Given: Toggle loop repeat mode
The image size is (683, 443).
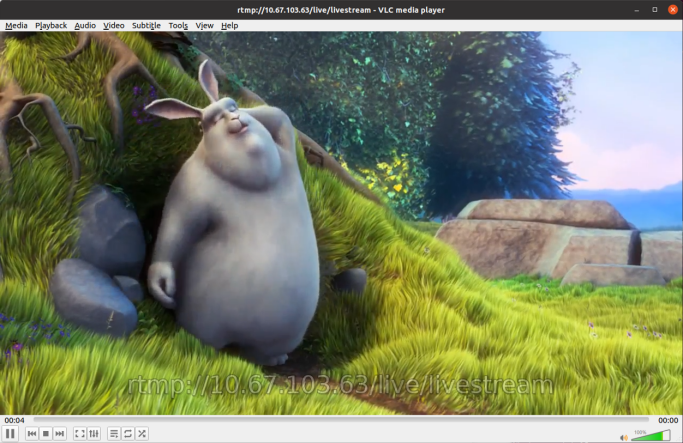Looking at the screenshot, I should tap(128, 433).
